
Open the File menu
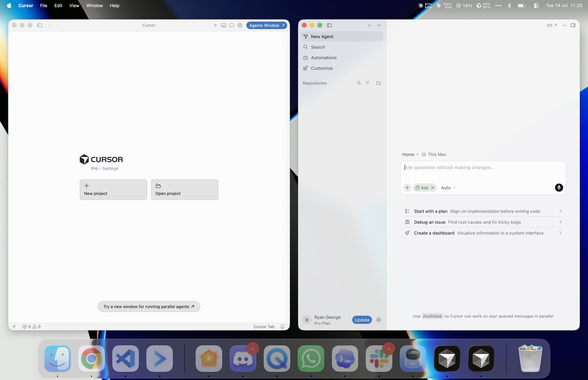click(44, 5)
